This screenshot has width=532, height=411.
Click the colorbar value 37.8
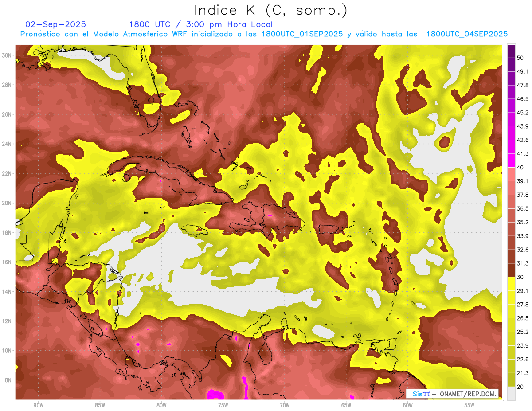[x=522, y=195]
